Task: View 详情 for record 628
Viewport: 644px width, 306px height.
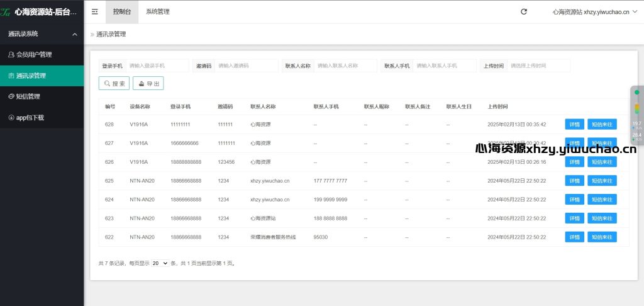Action: tap(575, 124)
